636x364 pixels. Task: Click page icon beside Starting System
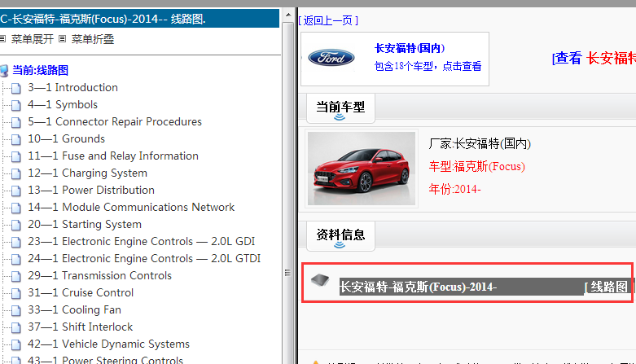pos(16,225)
